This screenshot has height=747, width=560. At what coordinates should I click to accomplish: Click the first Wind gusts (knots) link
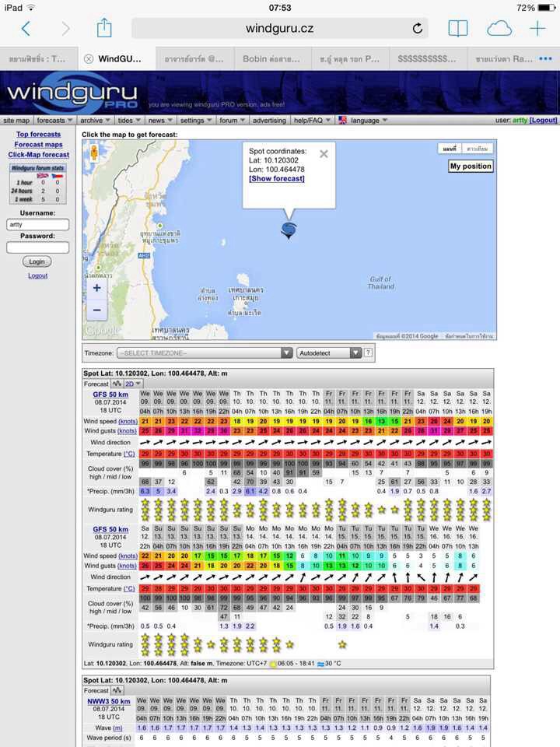[x=127, y=430]
